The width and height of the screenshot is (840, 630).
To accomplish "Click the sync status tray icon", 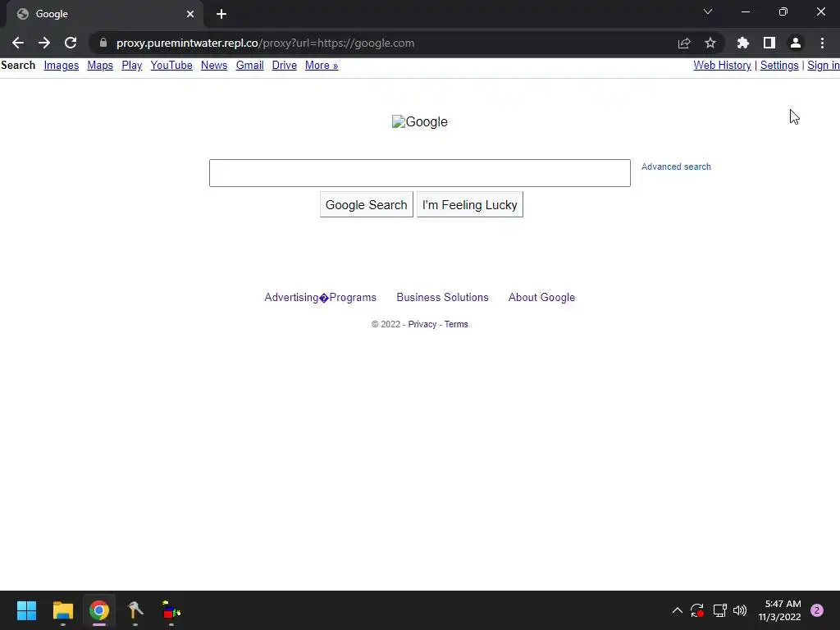I will pos(697,610).
